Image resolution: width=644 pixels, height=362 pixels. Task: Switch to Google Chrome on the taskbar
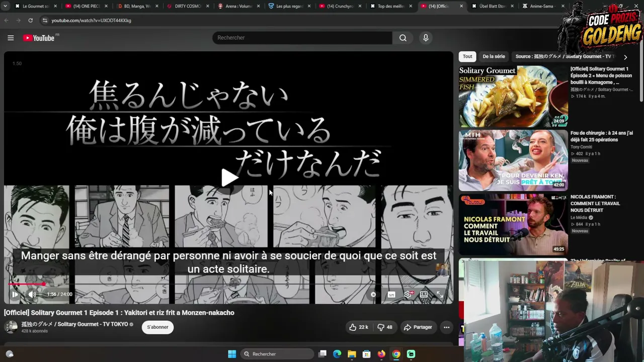coord(396,354)
